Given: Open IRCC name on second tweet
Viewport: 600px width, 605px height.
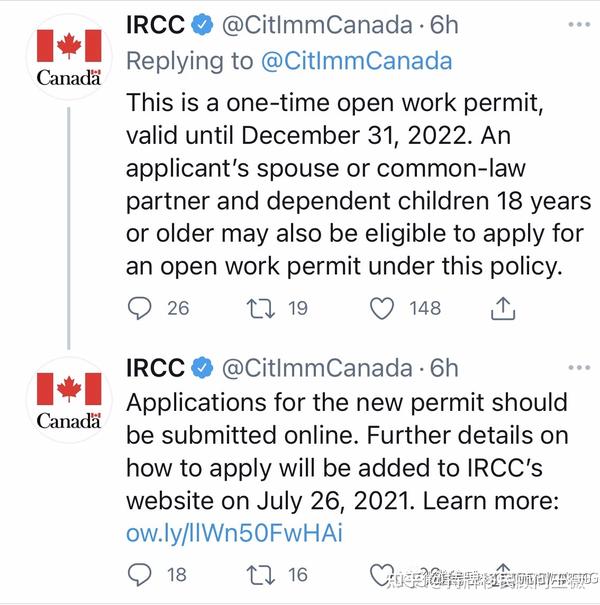Looking at the screenshot, I should (x=155, y=368).
